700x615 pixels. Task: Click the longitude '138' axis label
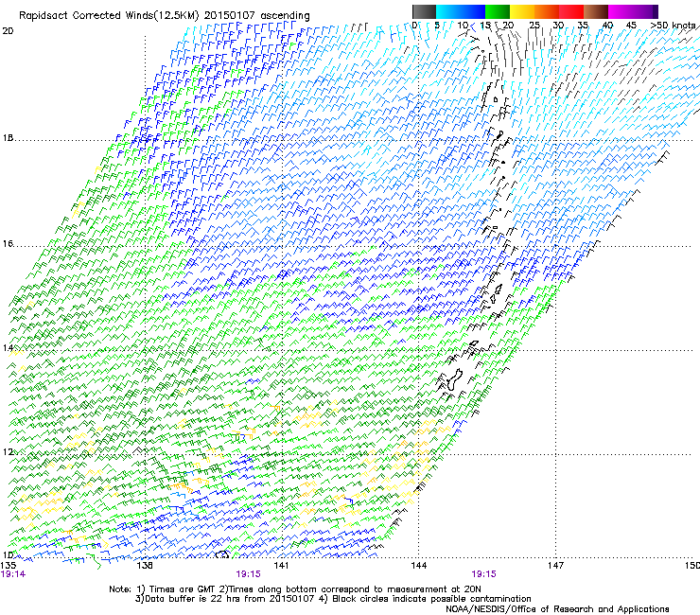click(x=145, y=566)
